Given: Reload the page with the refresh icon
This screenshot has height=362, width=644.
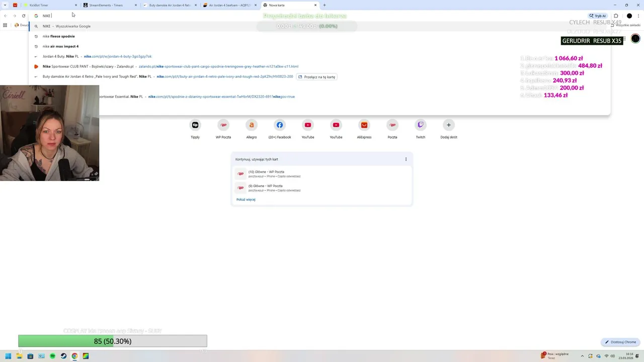Looking at the screenshot, I should (23, 16).
